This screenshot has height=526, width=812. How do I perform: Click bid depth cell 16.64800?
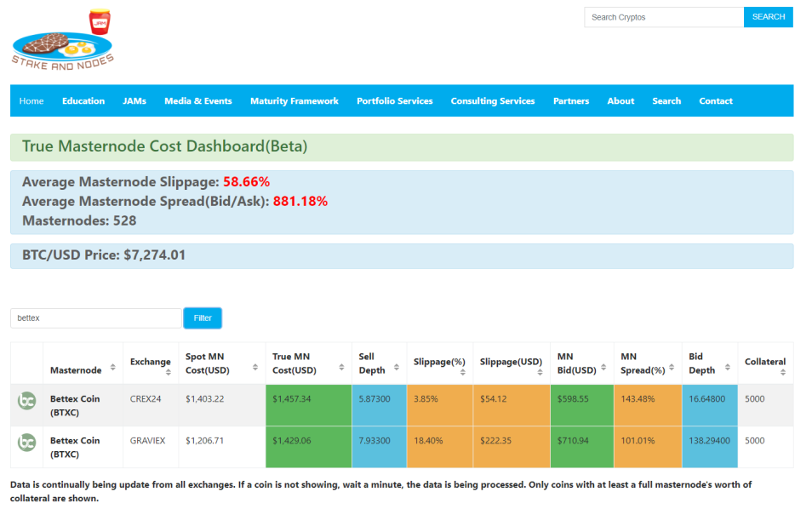(x=710, y=405)
